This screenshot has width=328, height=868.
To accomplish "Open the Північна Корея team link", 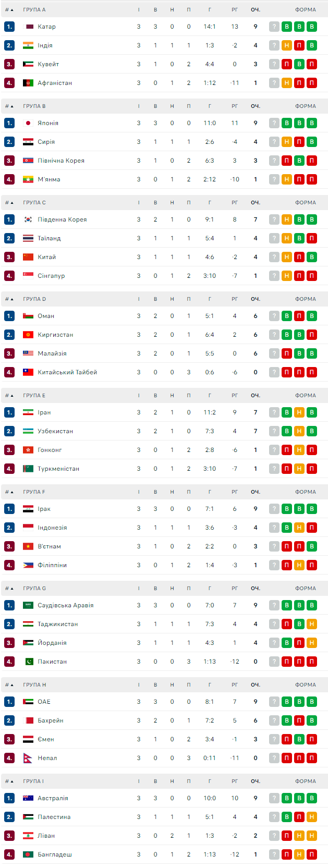I will click(61, 161).
